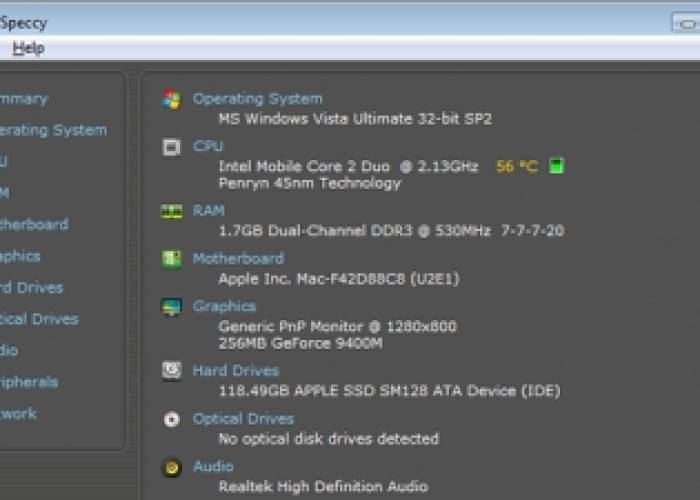Open the RAM heading link

pyautogui.click(x=209, y=210)
